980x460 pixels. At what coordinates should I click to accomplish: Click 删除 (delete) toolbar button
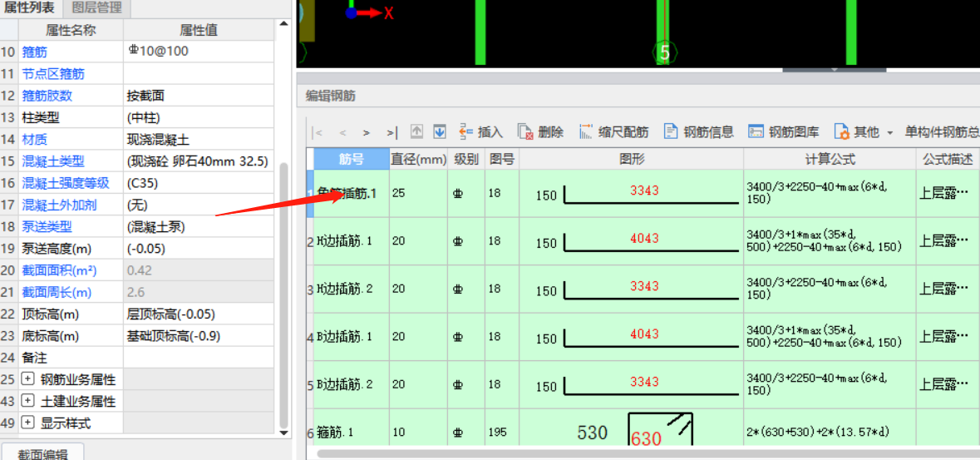pos(540,131)
